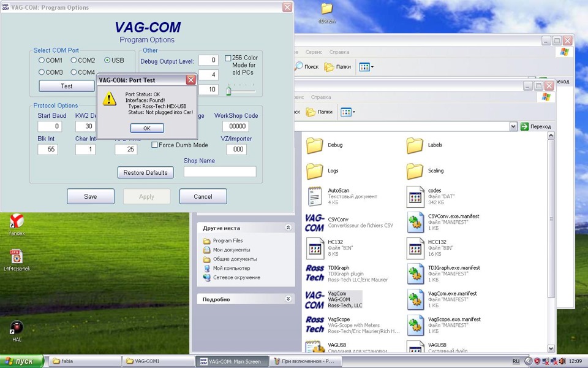Open the HAL desktop shortcut
Screen dimensions: 588x368
click(17, 331)
